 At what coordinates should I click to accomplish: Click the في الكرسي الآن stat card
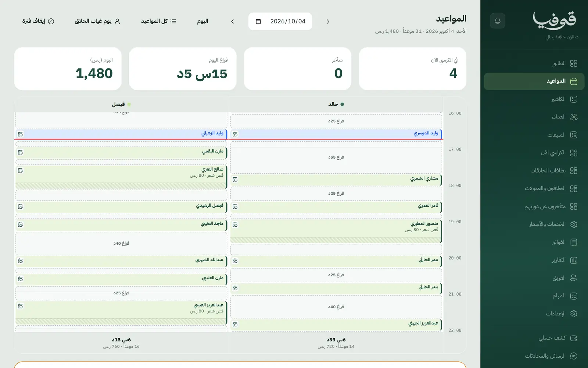[x=412, y=69]
